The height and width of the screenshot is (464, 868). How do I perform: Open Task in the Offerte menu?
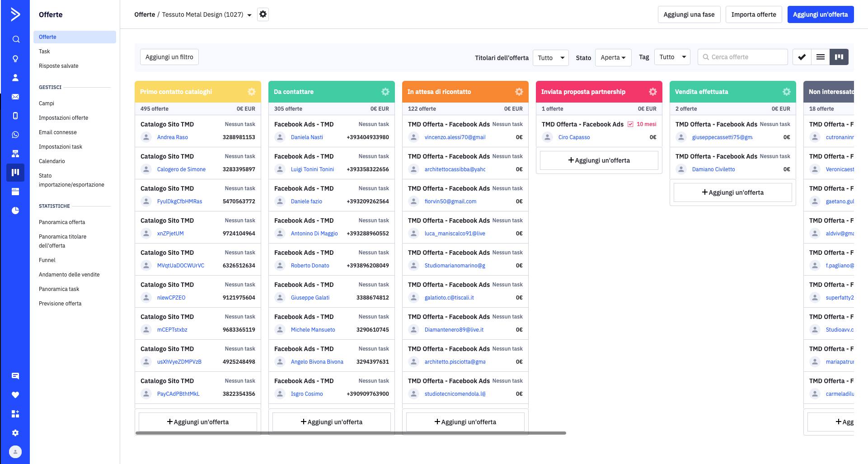click(44, 52)
